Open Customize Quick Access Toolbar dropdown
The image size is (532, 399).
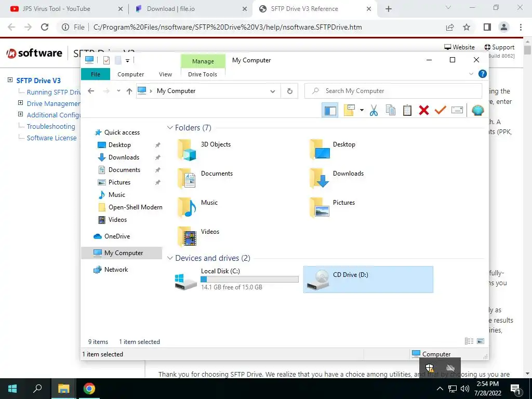[x=128, y=60]
